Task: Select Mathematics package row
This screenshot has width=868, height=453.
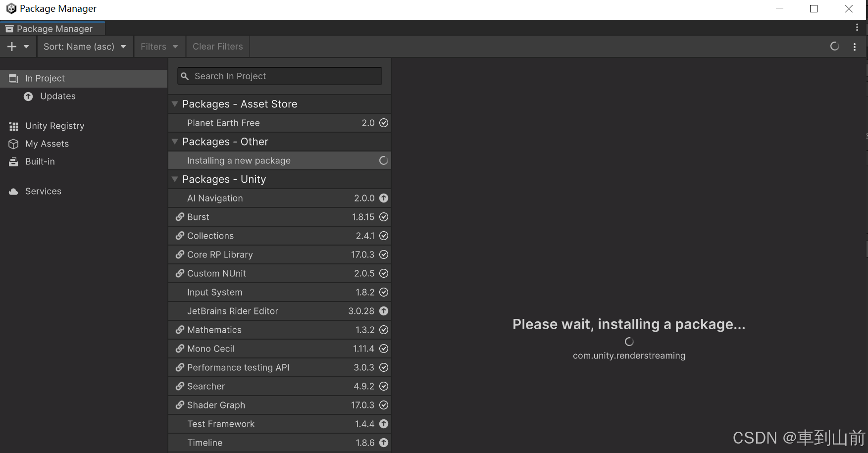Action: coord(280,330)
